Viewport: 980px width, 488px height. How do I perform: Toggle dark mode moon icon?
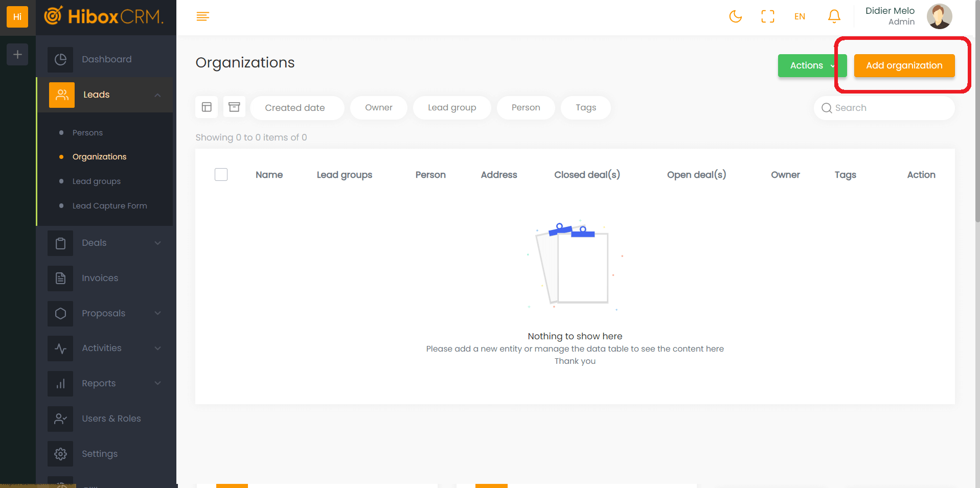[x=735, y=16]
